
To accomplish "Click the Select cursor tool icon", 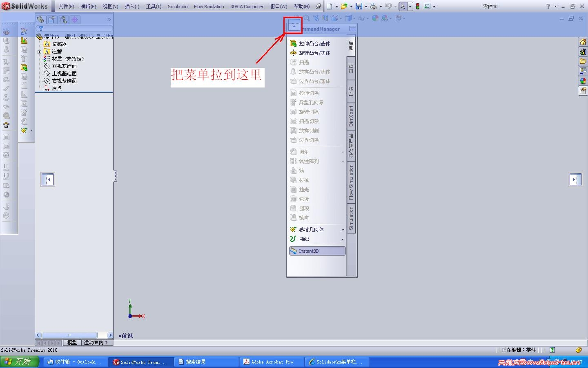I will [x=403, y=6].
